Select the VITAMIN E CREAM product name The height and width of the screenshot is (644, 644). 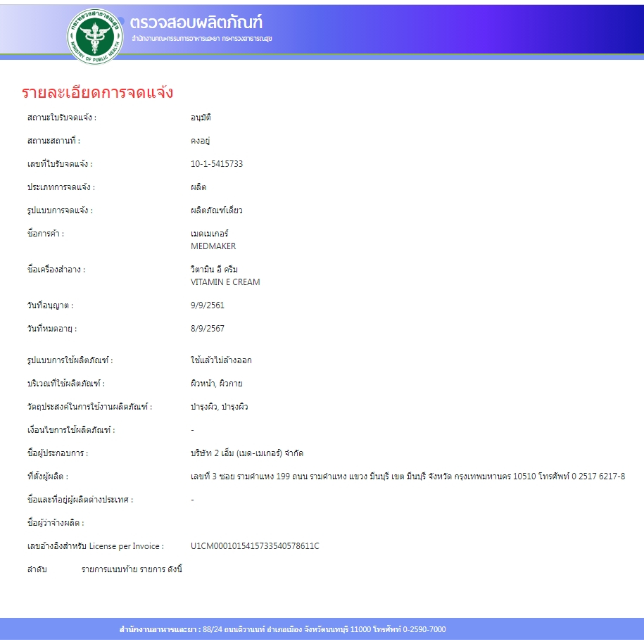click(225, 282)
